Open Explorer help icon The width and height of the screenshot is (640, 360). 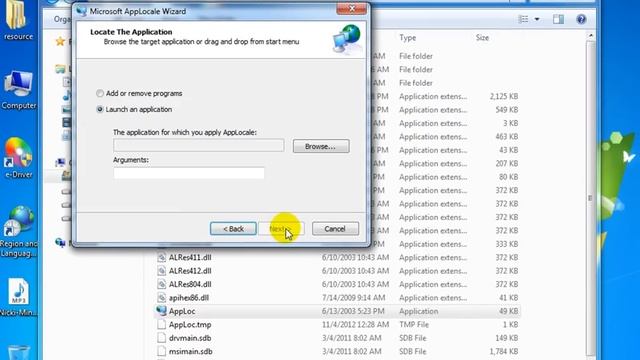tap(581, 19)
